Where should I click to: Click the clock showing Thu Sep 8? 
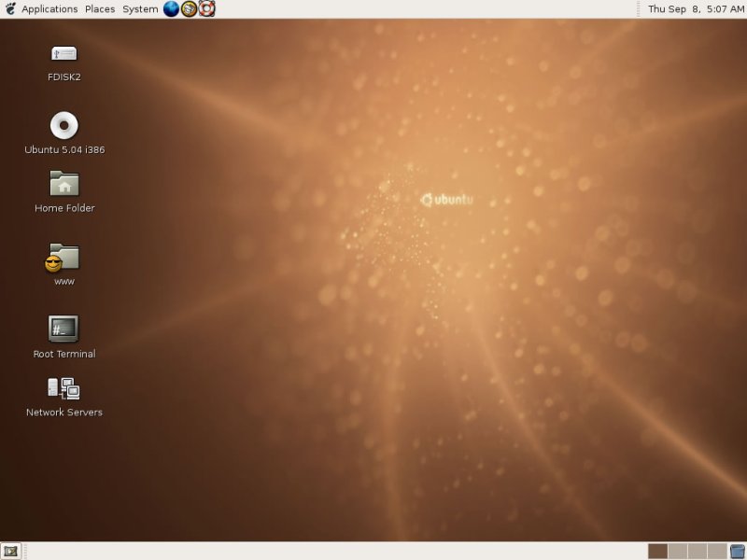pyautogui.click(x=696, y=9)
